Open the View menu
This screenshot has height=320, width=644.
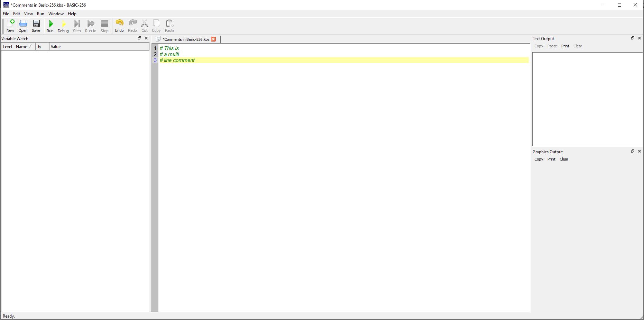28,14
